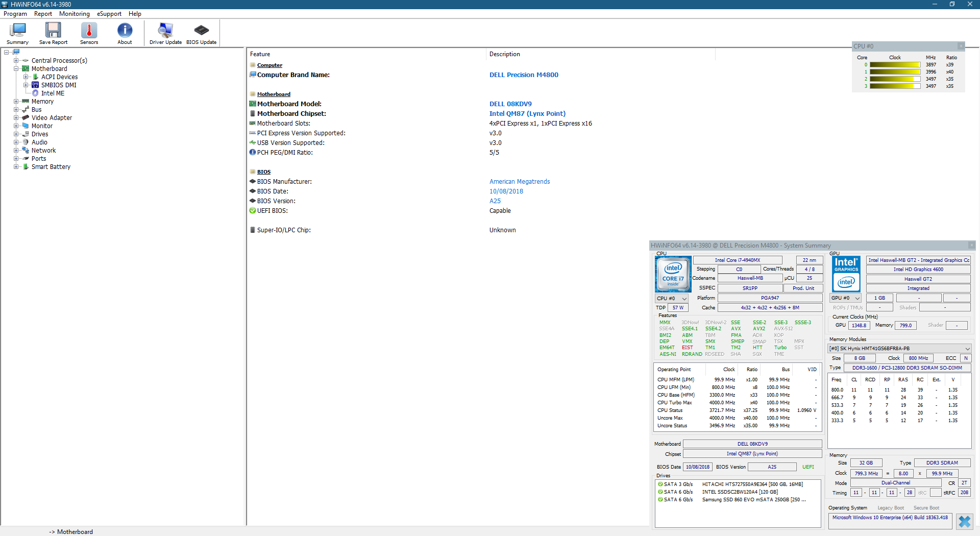Close the System Summary window
This screenshot has height=536, width=980.
point(972,246)
